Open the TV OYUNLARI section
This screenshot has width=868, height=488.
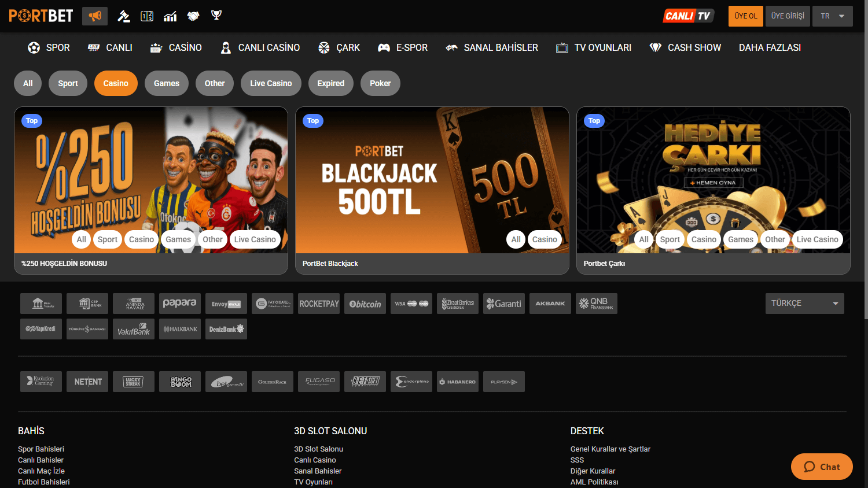click(593, 47)
